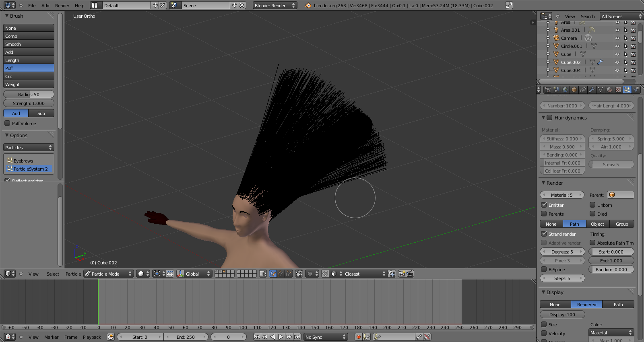Open the Particle Mode dropdown
The image size is (644, 342).
pyautogui.click(x=108, y=274)
